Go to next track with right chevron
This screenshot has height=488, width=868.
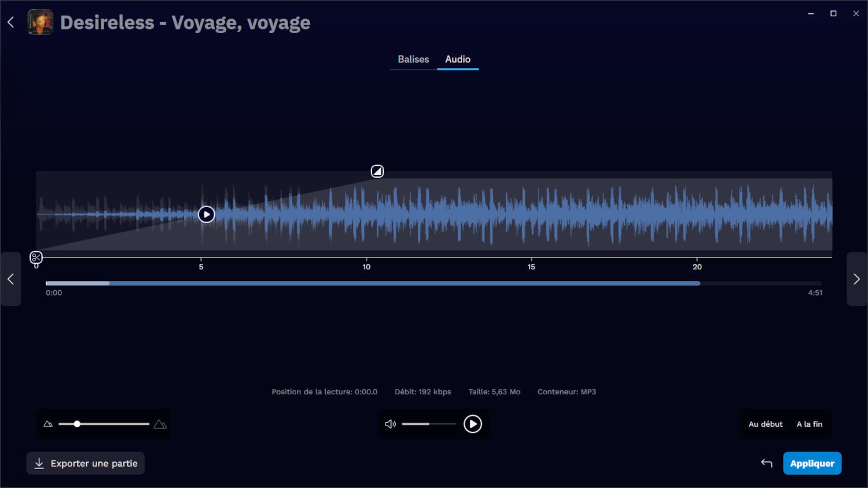point(856,279)
